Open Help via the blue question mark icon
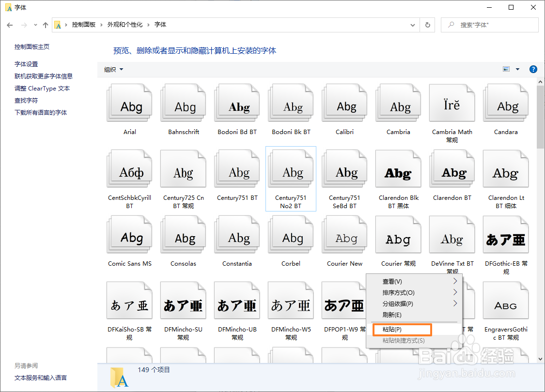Screen dimensions: 545x392 (533, 69)
